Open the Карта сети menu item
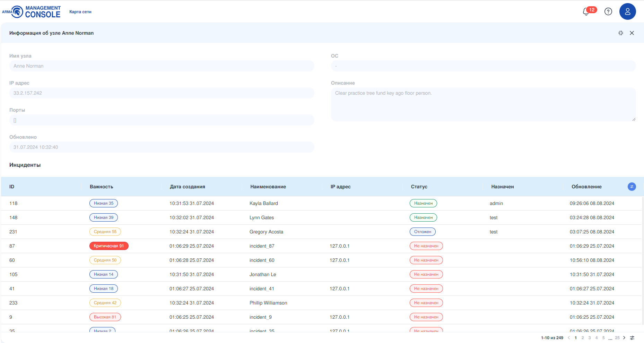 pyautogui.click(x=80, y=12)
